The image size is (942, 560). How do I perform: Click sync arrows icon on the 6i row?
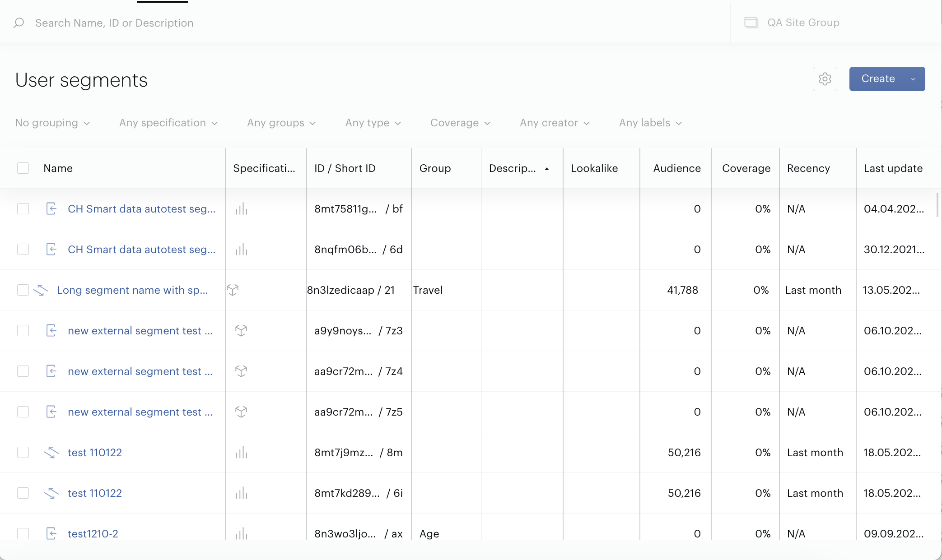pyautogui.click(x=51, y=493)
